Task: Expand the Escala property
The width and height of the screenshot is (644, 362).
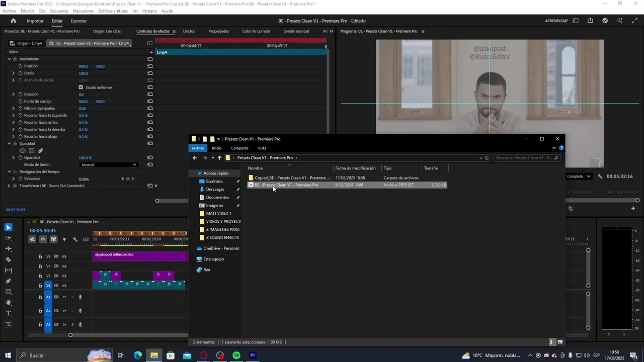Action: coord(14,73)
